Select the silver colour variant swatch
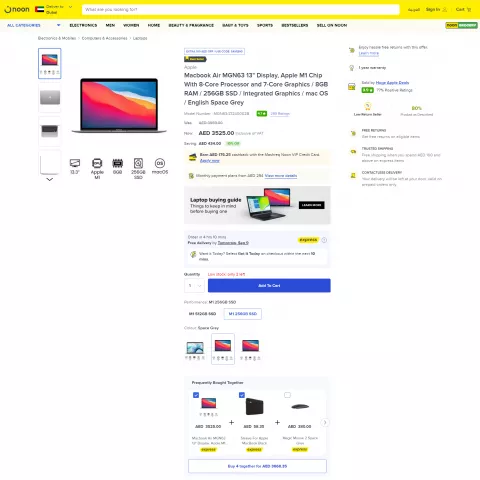 (195, 349)
